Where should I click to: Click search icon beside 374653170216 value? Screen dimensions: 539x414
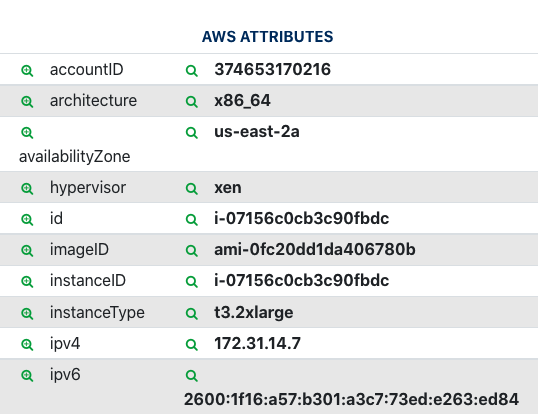click(x=192, y=70)
